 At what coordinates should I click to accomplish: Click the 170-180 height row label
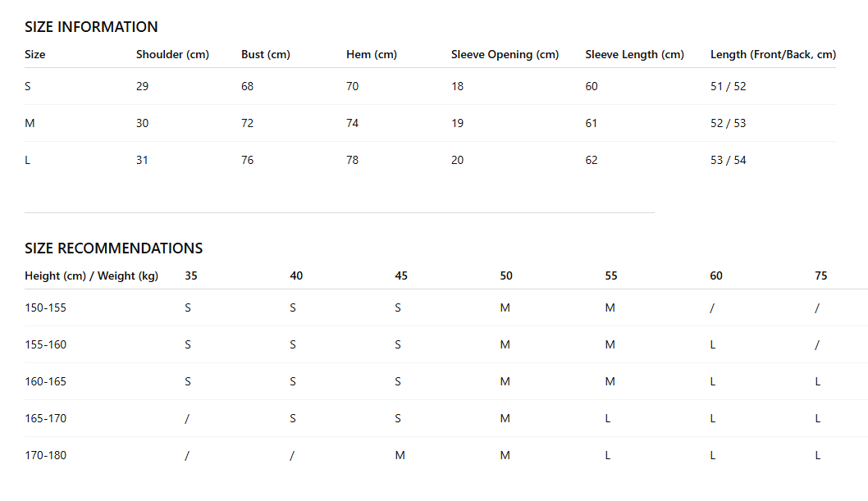(45, 456)
